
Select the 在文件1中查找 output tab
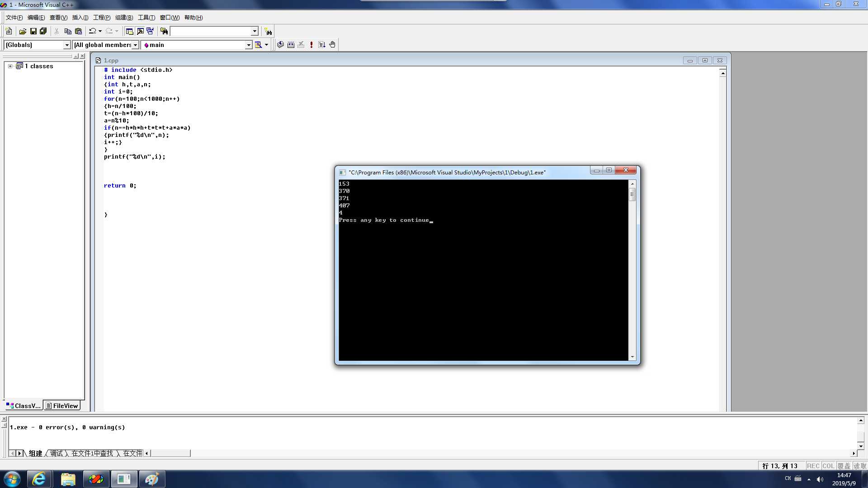[x=92, y=453]
